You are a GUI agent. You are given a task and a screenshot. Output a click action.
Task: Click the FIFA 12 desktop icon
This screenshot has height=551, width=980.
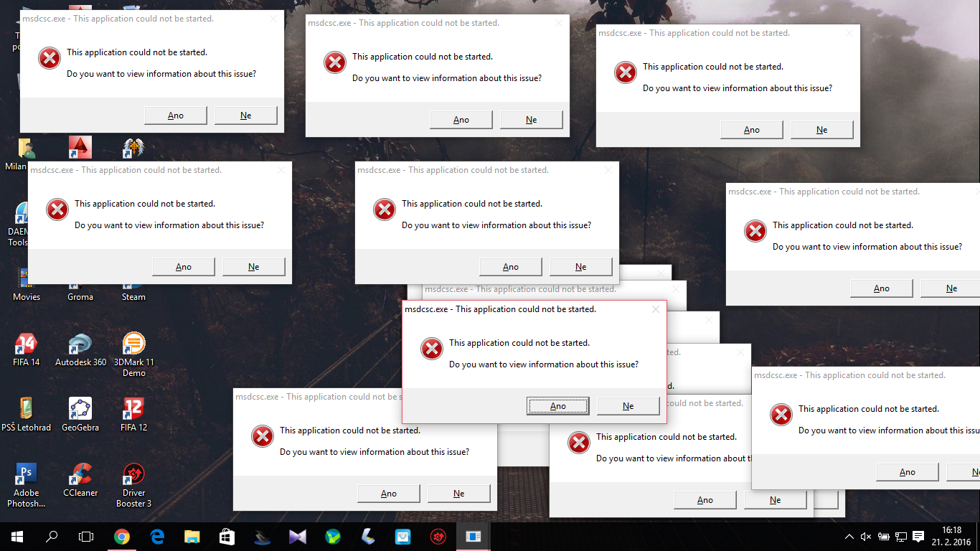133,410
